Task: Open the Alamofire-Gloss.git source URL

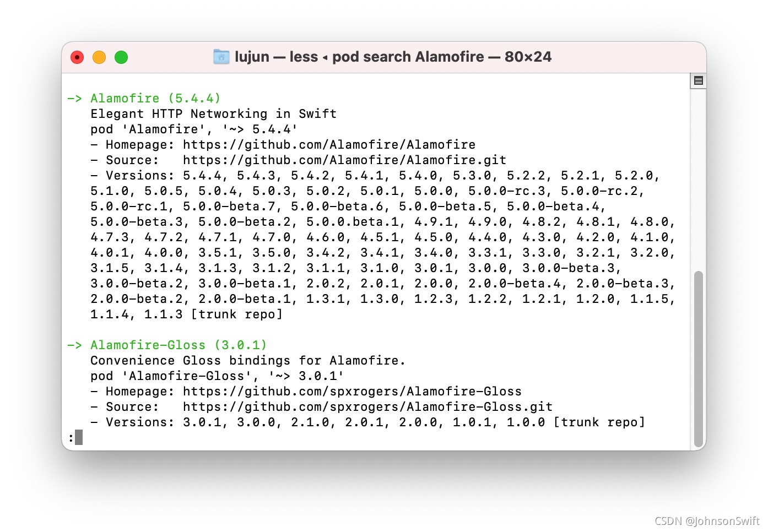Action: tap(367, 407)
